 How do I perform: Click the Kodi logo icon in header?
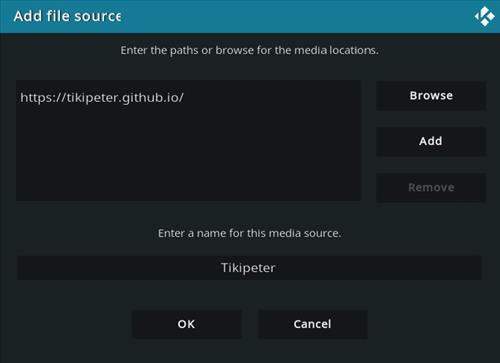(484, 16)
